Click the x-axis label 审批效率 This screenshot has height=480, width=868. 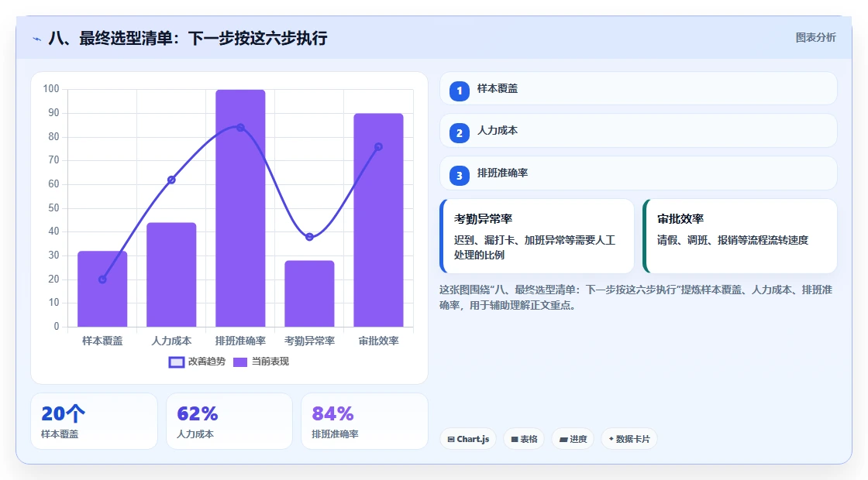(379, 341)
